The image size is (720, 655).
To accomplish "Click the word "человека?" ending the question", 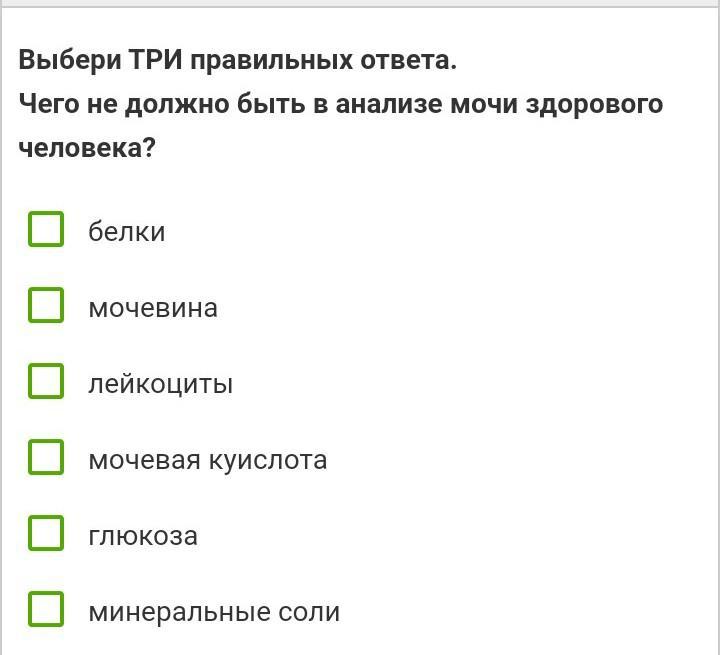I will pyautogui.click(x=87, y=148).
